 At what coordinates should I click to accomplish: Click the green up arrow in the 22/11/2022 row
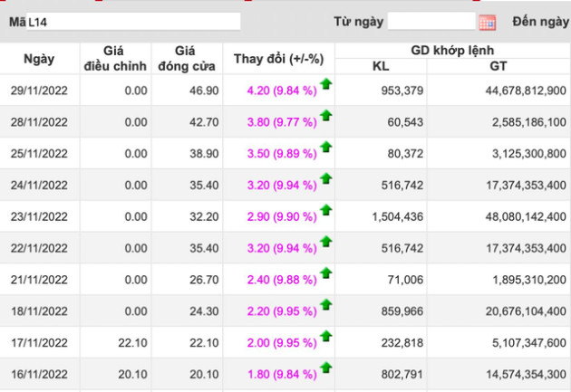pyautogui.click(x=326, y=242)
